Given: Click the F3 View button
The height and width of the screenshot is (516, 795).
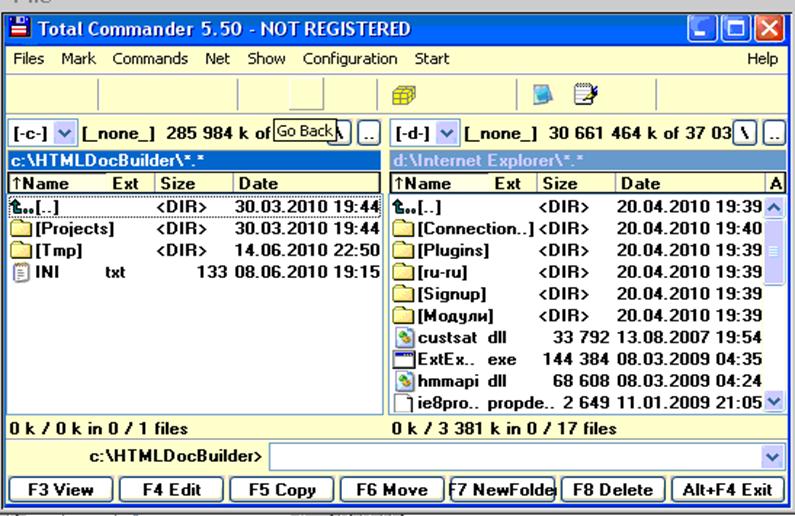Looking at the screenshot, I should 61,490.
